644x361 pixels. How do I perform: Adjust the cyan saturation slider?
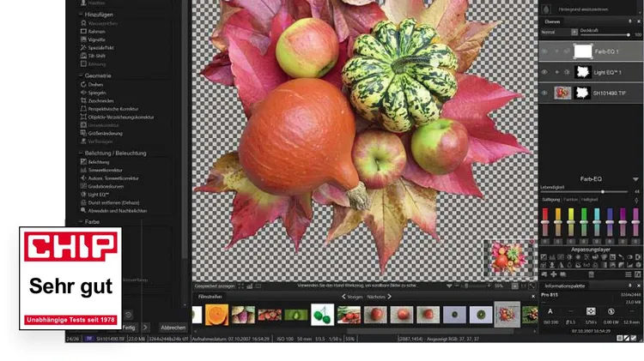[x=597, y=221]
